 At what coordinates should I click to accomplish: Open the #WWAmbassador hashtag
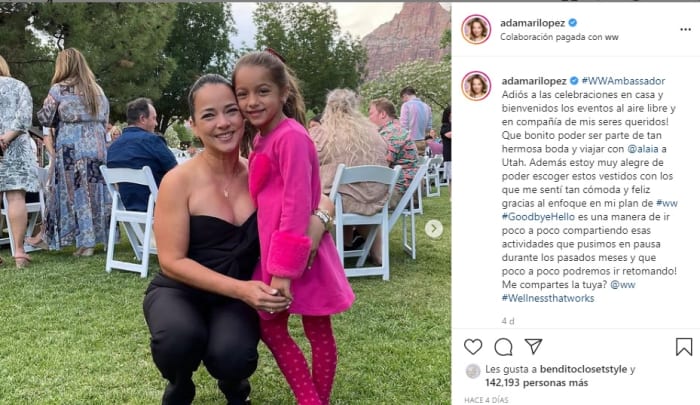click(x=623, y=81)
